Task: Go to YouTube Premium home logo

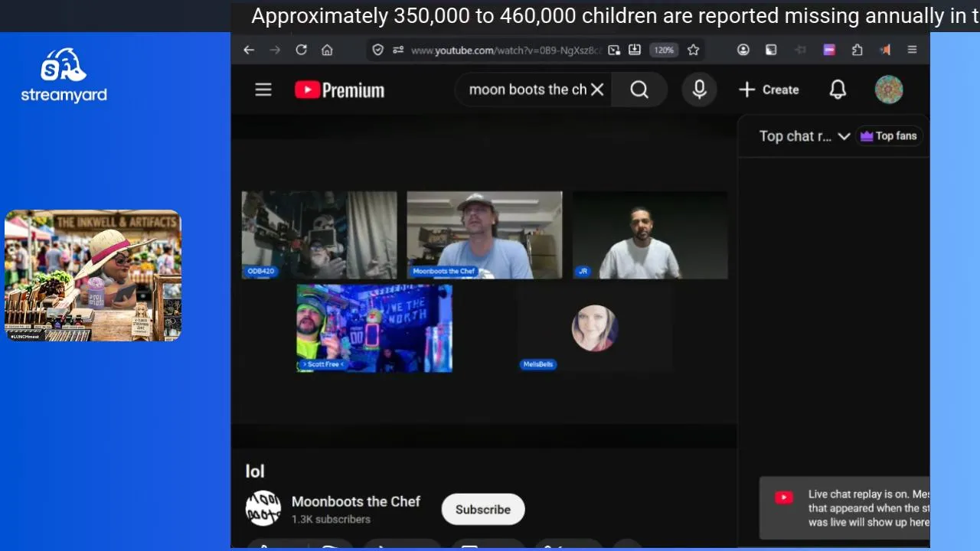Action: point(340,90)
